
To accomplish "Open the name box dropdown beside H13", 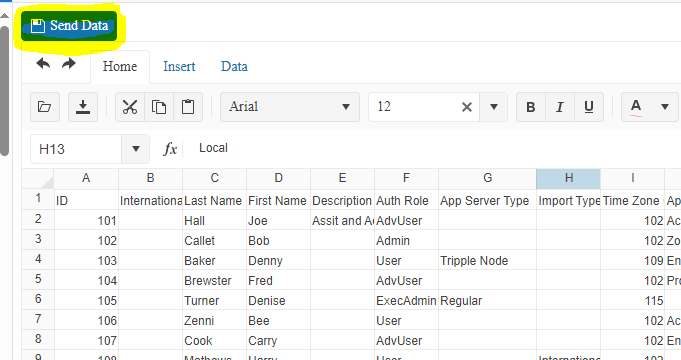I will click(x=136, y=149).
